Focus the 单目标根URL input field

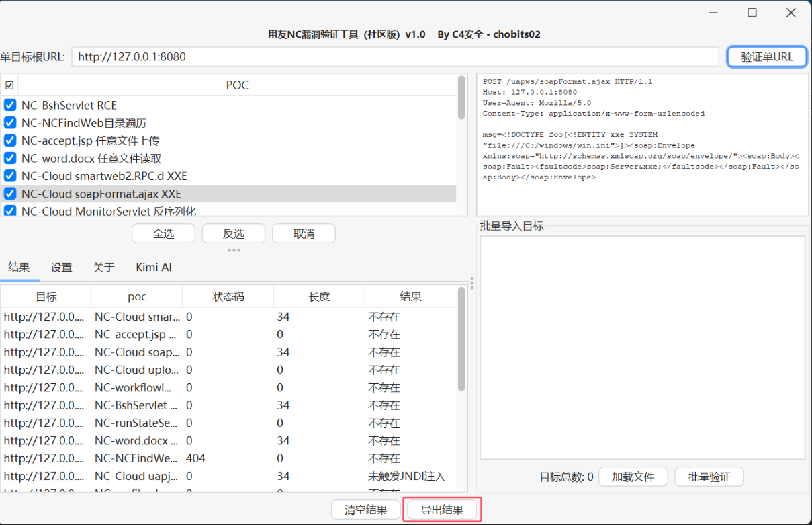tap(395, 56)
